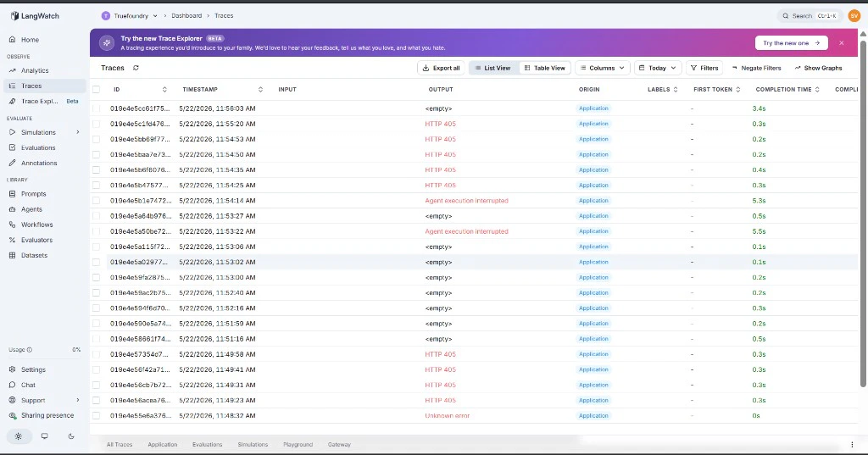Open Analytics in the sidebar
The height and width of the screenshot is (455, 868).
coord(35,71)
